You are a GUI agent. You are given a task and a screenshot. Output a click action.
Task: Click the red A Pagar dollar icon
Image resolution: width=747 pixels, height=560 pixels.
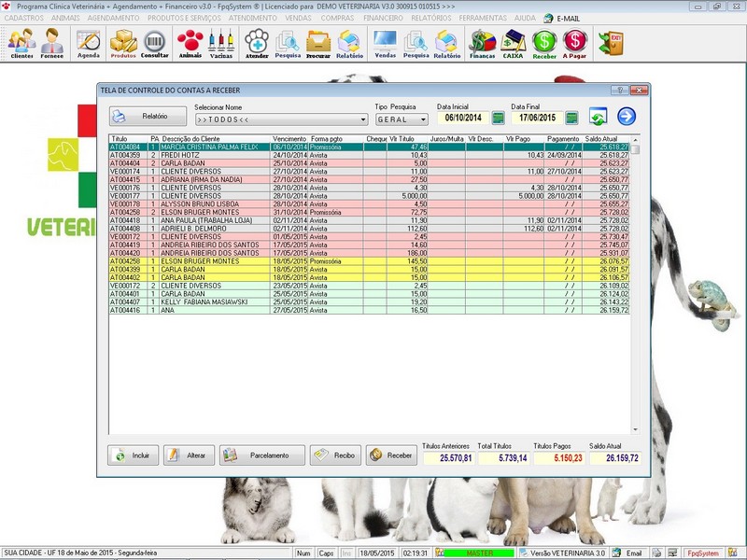pyautogui.click(x=575, y=43)
